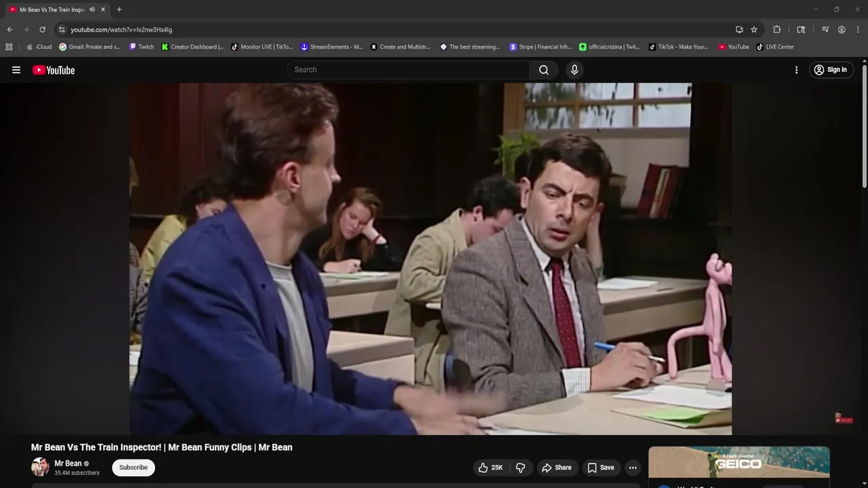Open the LIVE Center bookmark

[x=775, y=47]
